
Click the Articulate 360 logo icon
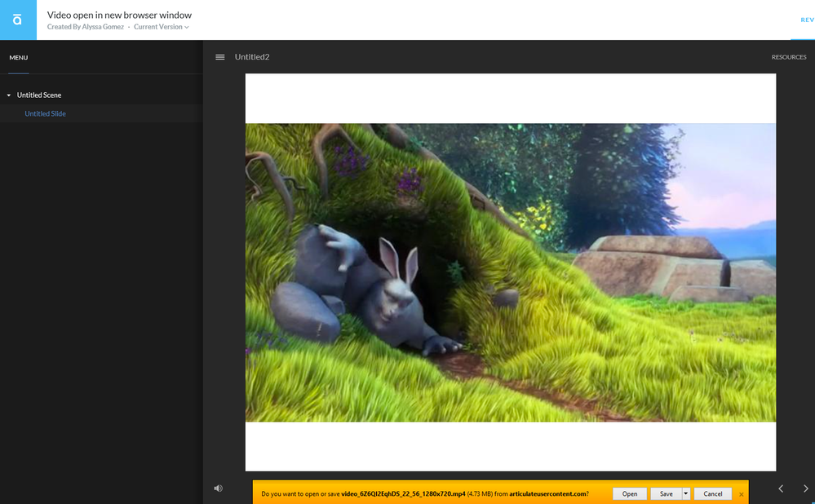tap(18, 20)
